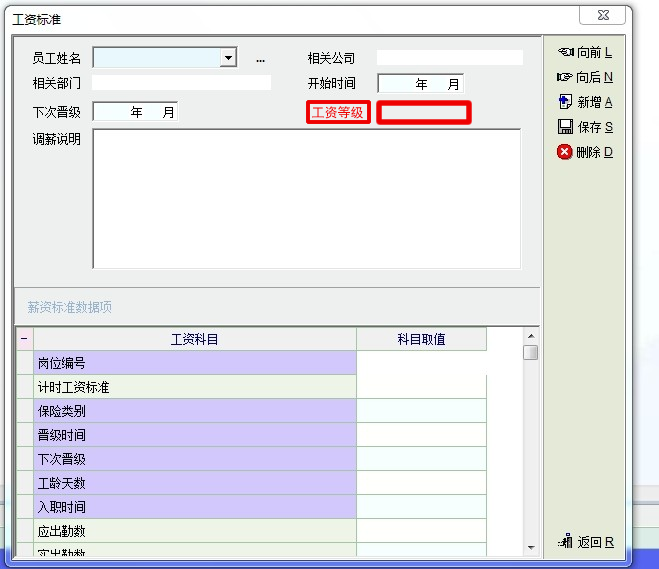The image size is (659, 569).
Task: Close the 工资标准 window
Action: (604, 15)
